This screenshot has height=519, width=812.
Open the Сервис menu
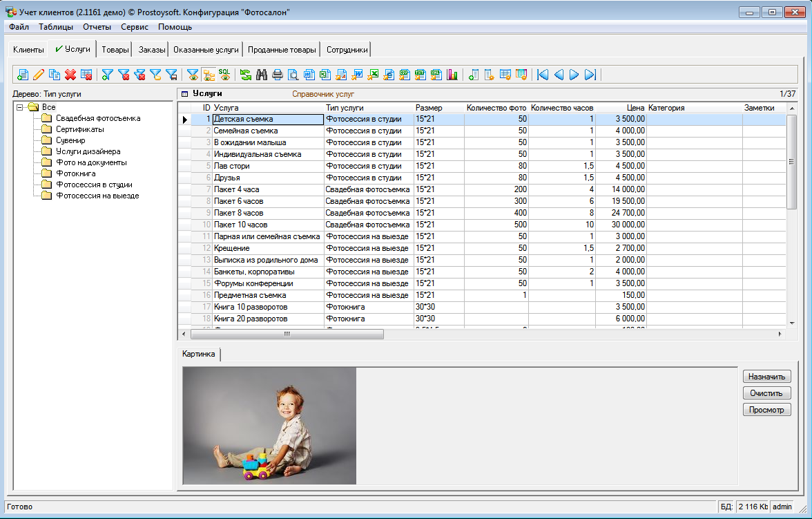[x=135, y=27]
